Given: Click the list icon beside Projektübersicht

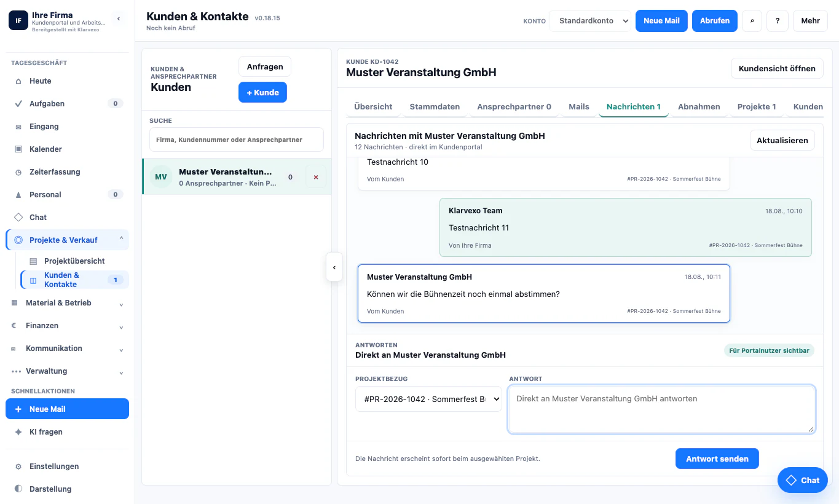Looking at the screenshot, I should (x=33, y=261).
